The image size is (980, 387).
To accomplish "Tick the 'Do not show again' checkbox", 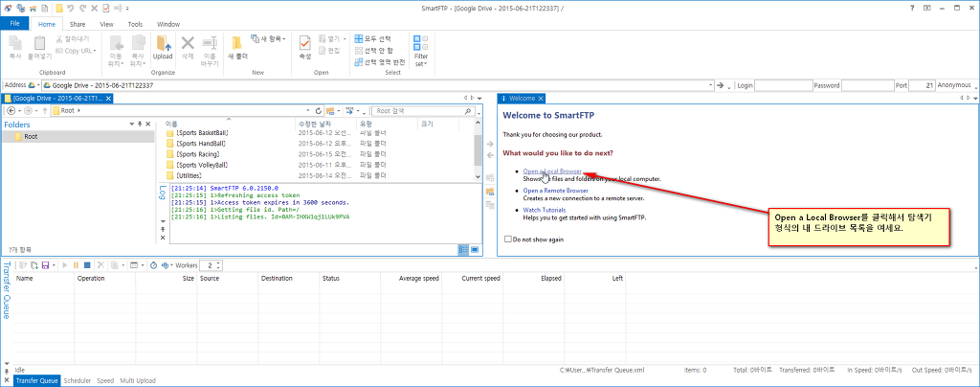I will (x=508, y=239).
